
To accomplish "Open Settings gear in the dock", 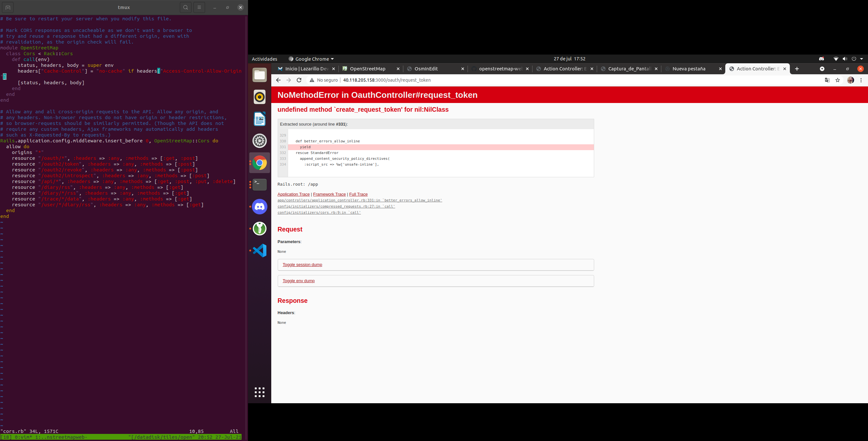I will pyautogui.click(x=259, y=141).
